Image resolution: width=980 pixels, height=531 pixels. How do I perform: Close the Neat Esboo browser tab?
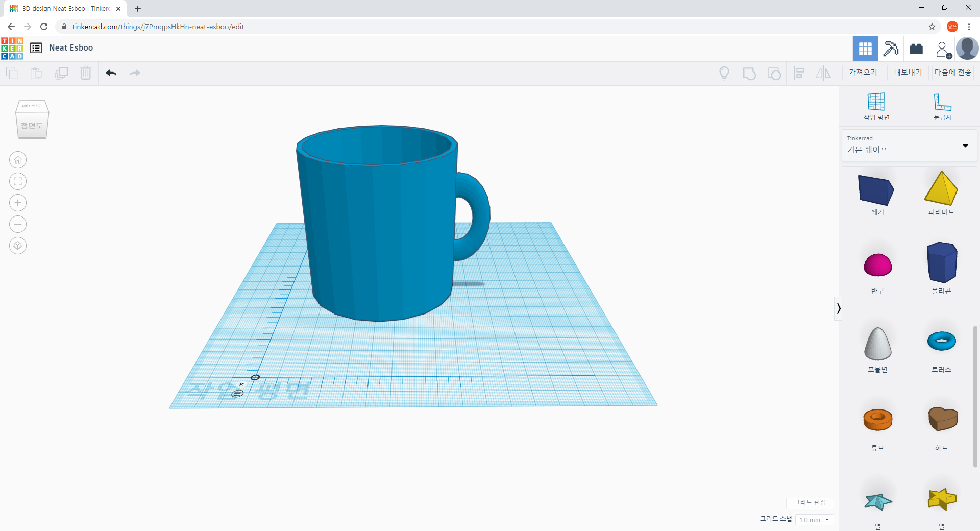(x=118, y=9)
